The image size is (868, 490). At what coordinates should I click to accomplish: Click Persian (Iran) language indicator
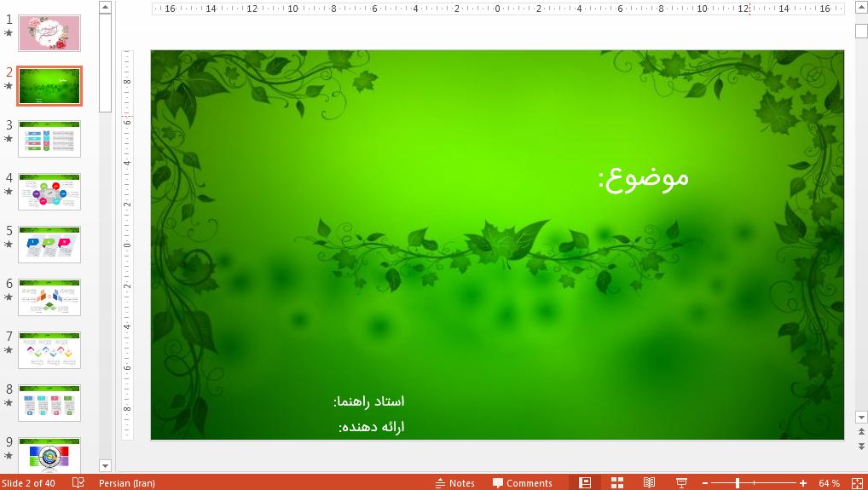127,483
